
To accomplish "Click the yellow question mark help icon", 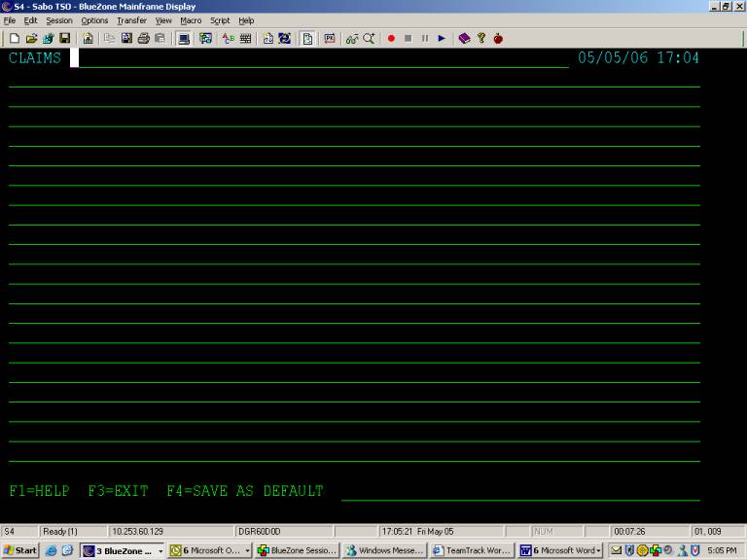I will pyautogui.click(x=481, y=39).
